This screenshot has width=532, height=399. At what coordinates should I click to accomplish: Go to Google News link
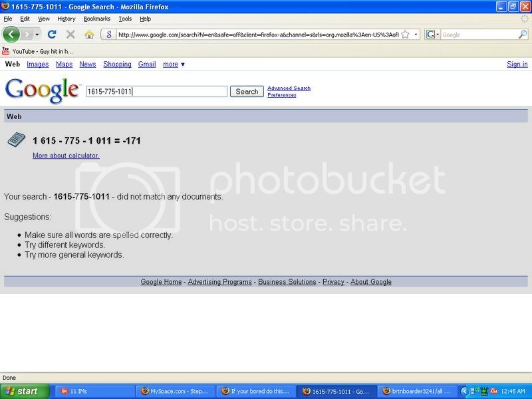[x=88, y=64]
